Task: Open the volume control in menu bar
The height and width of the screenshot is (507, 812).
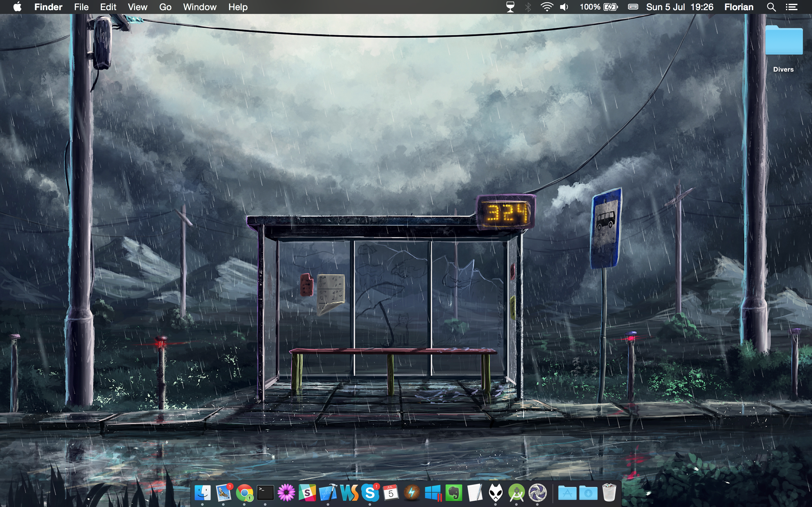Action: pyautogui.click(x=564, y=7)
